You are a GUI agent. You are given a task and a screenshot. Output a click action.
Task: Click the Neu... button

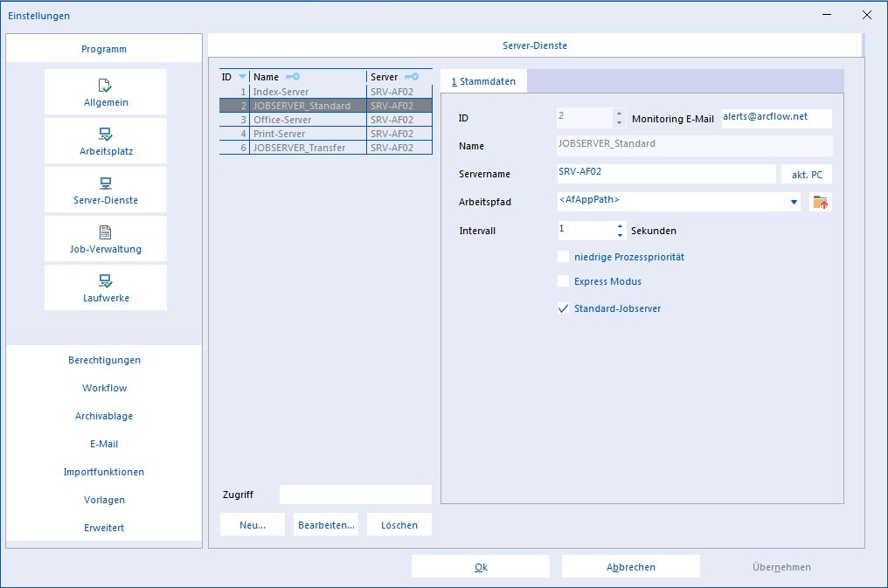click(x=253, y=524)
